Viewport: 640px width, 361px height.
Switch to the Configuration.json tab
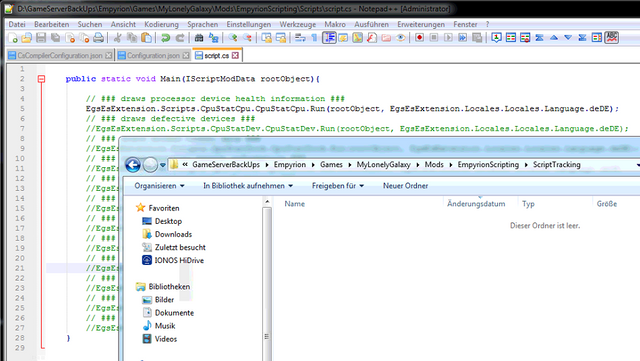(153, 56)
